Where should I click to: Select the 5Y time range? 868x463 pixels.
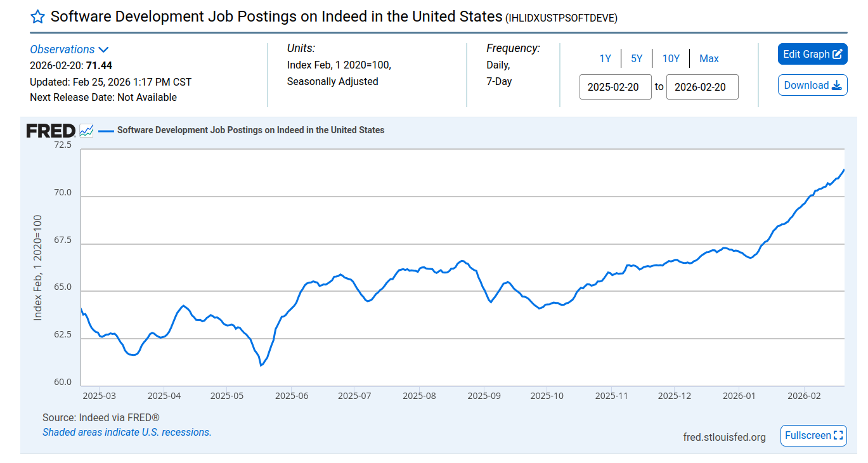(637, 58)
